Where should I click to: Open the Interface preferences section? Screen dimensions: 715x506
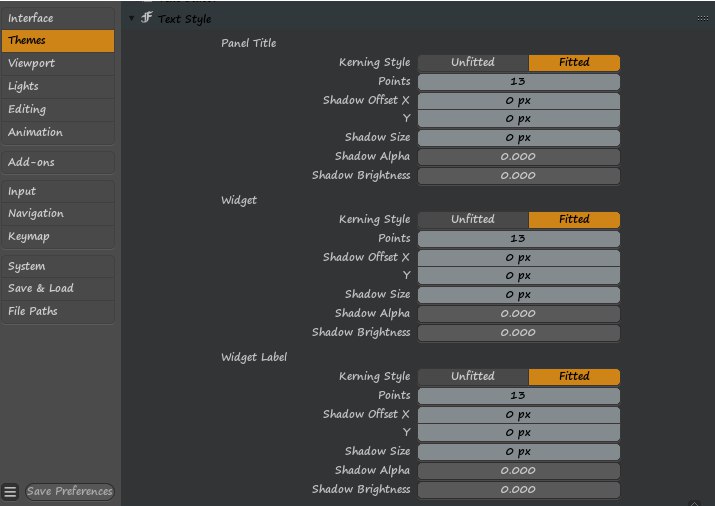[x=58, y=18]
